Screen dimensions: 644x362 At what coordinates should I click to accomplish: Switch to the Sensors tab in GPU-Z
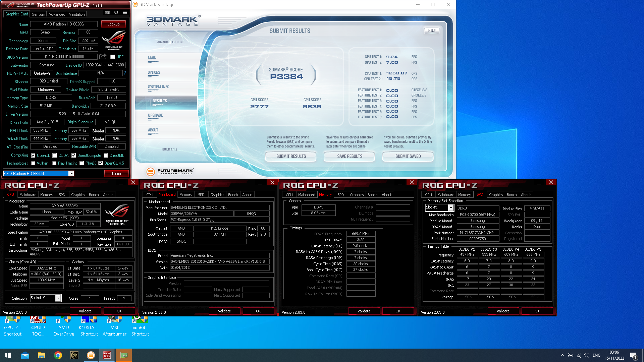[38, 14]
